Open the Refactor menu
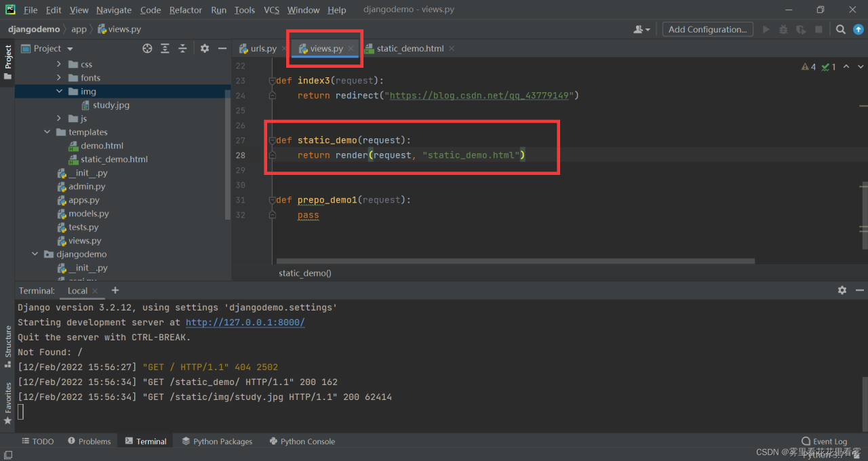Image resolution: width=868 pixels, height=461 pixels. tap(185, 10)
